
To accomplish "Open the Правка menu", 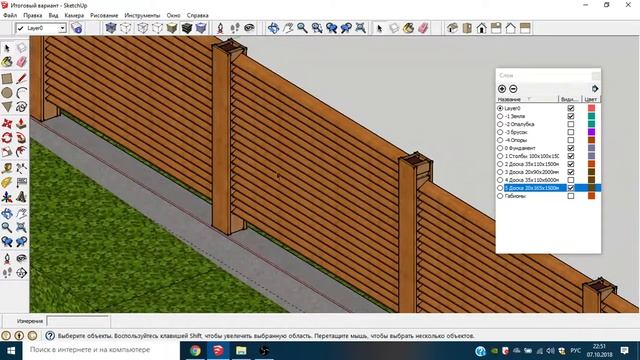I will tap(33, 15).
